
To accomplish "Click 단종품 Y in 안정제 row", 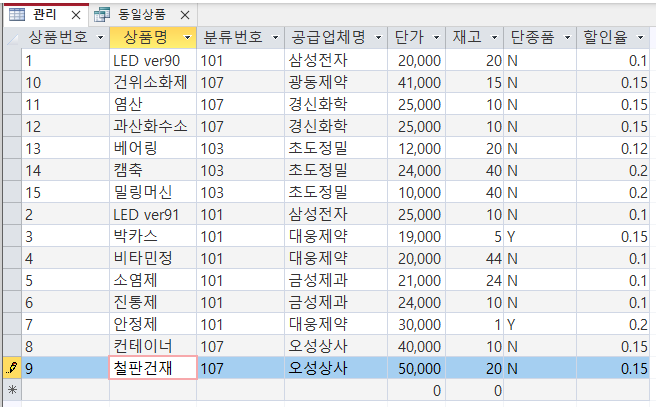I will [x=540, y=324].
